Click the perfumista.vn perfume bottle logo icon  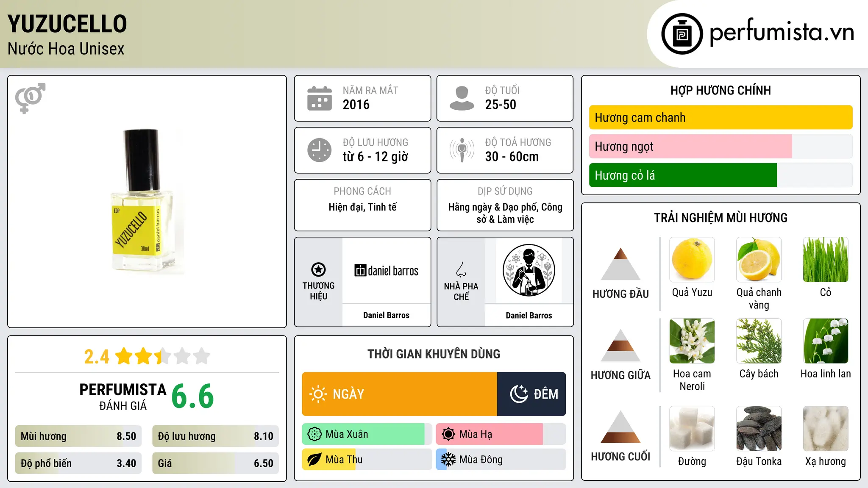[682, 34]
